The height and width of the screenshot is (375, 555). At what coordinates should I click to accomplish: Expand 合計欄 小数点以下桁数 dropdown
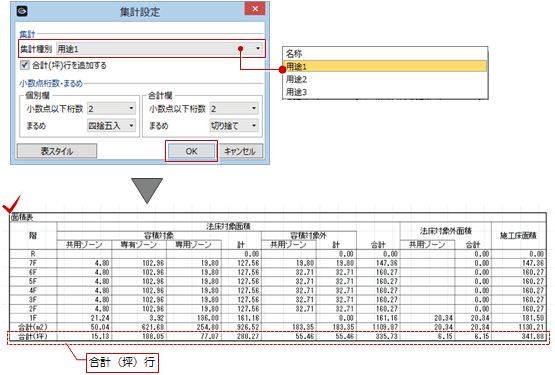tap(234, 108)
